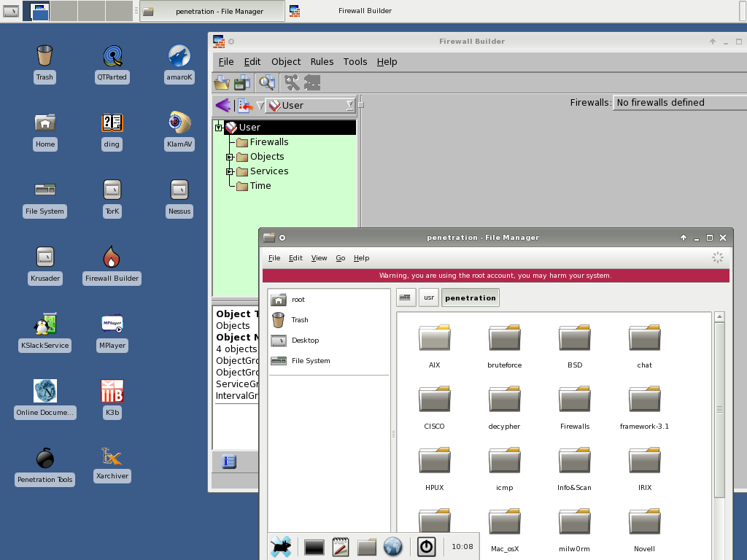The height and width of the screenshot is (560, 747).
Task: Select the CISCO folder
Action: click(x=435, y=407)
